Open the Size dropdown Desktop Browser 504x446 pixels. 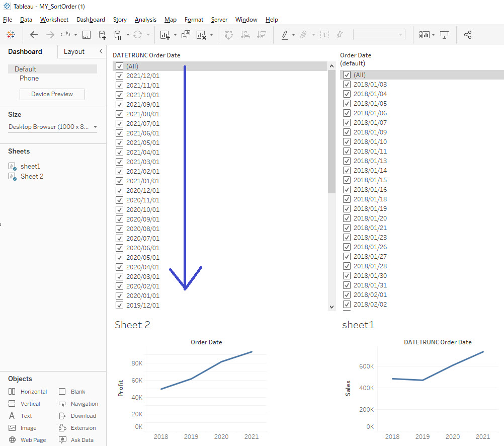[53, 127]
